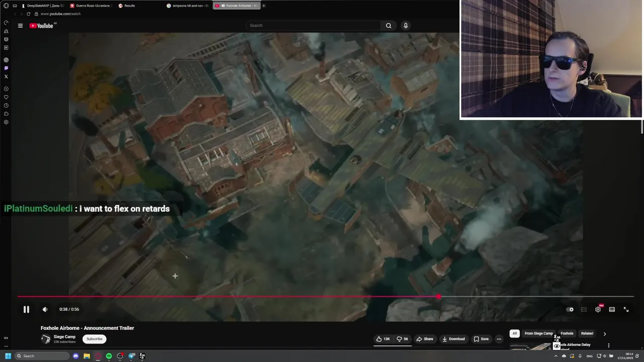The width and height of the screenshot is (644, 362).
Task: Like the video (13K)
Action: 383,339
